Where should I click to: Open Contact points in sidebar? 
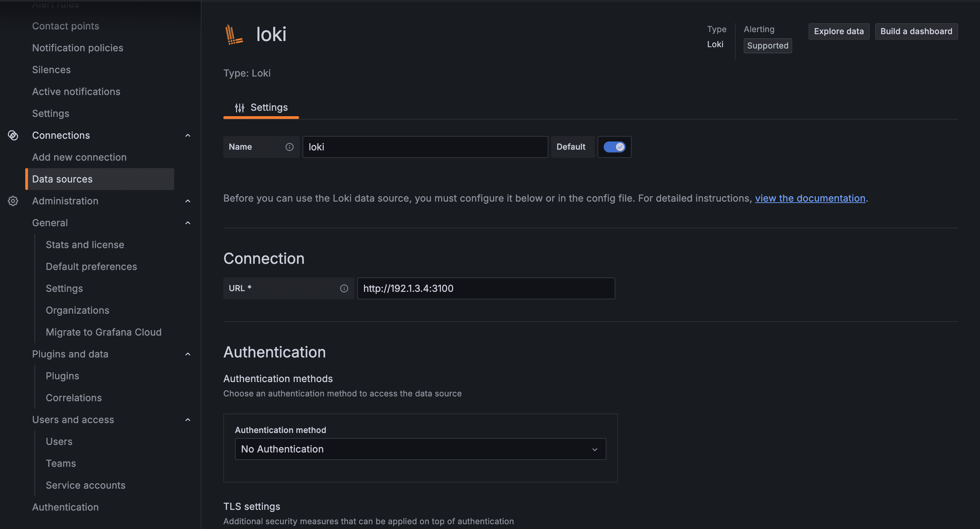(66, 26)
